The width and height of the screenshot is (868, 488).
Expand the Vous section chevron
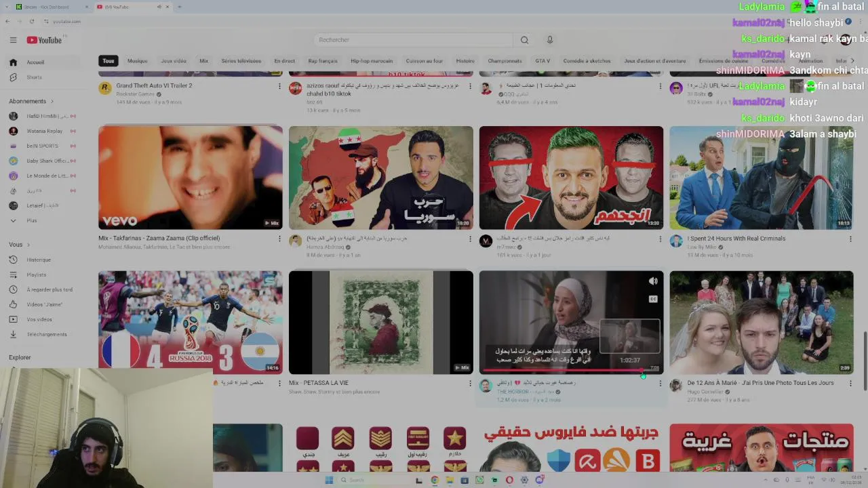(x=28, y=245)
